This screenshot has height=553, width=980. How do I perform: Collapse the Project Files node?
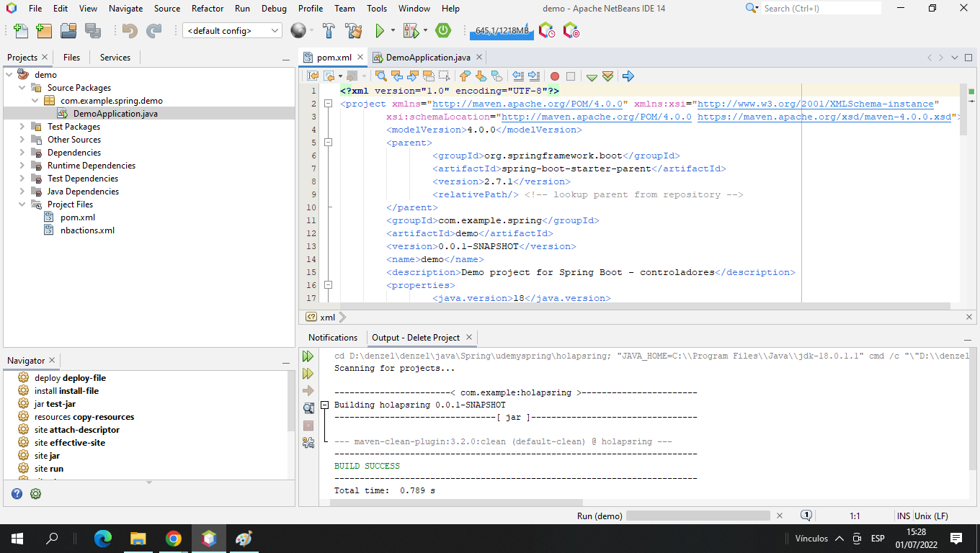tap(22, 204)
